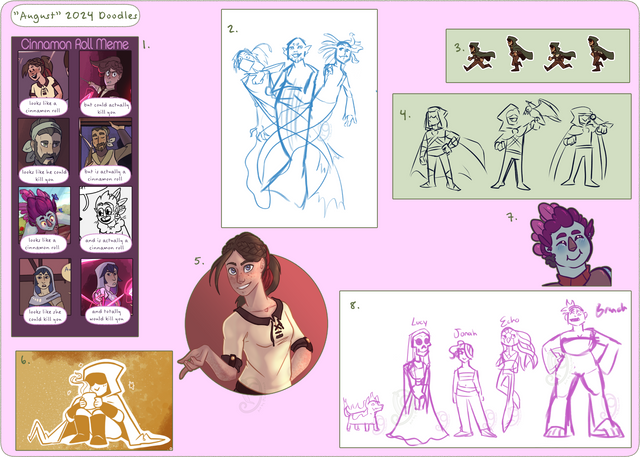Click the number 6 label on gold artwork
This screenshot has height=457, width=640.
point(25,359)
